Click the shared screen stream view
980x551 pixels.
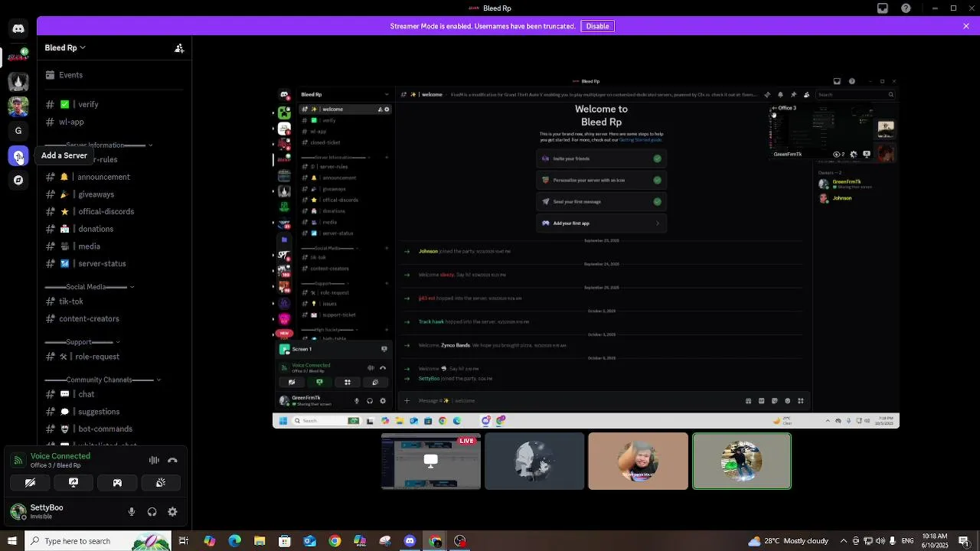(x=586, y=253)
